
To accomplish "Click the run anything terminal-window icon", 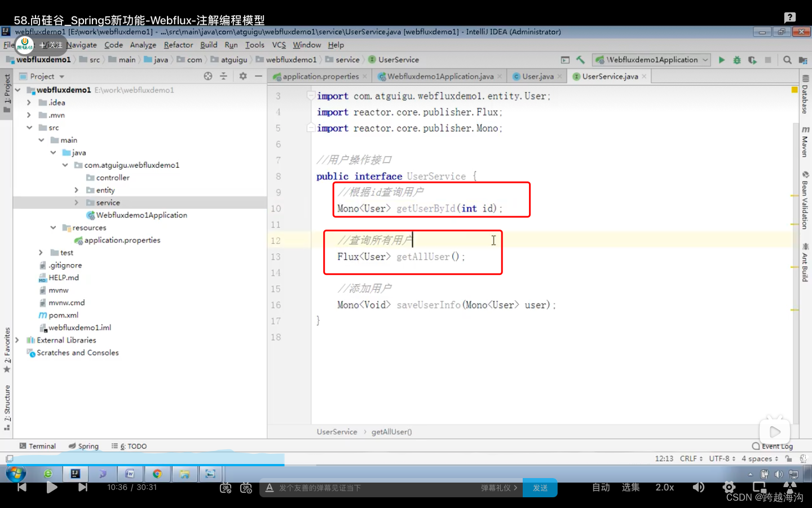I will point(565,60).
